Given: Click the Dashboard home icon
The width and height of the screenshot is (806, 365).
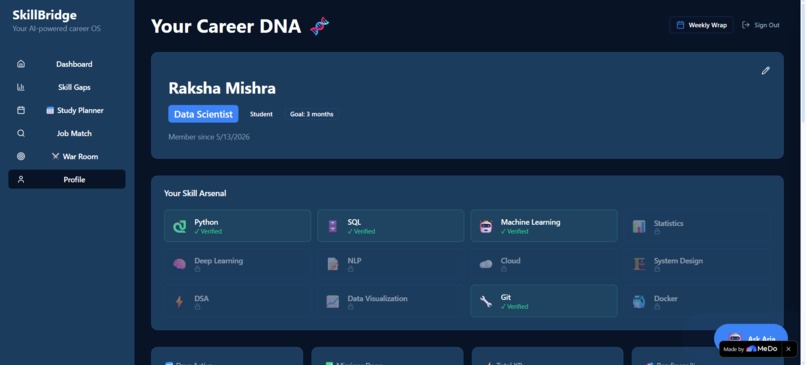Looking at the screenshot, I should [21, 64].
